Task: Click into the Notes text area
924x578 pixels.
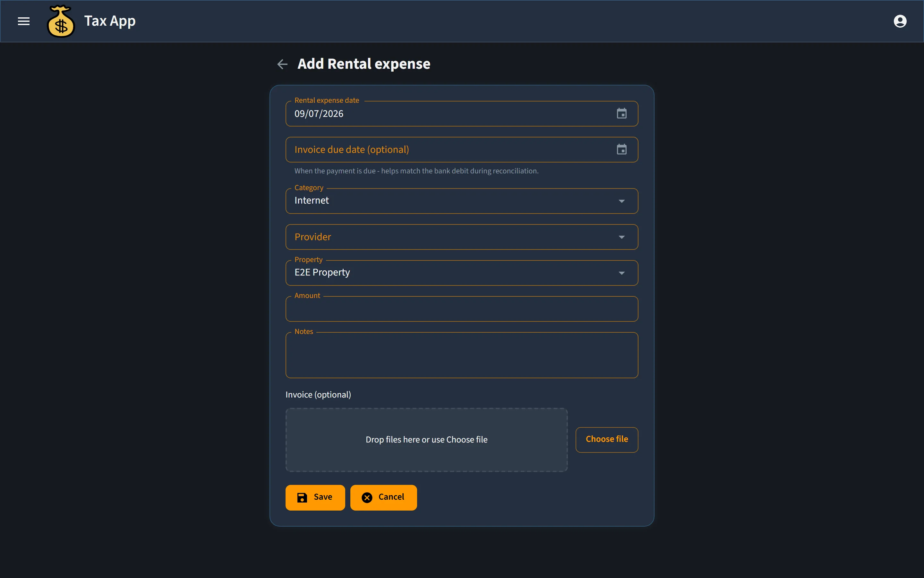Action: (462, 355)
